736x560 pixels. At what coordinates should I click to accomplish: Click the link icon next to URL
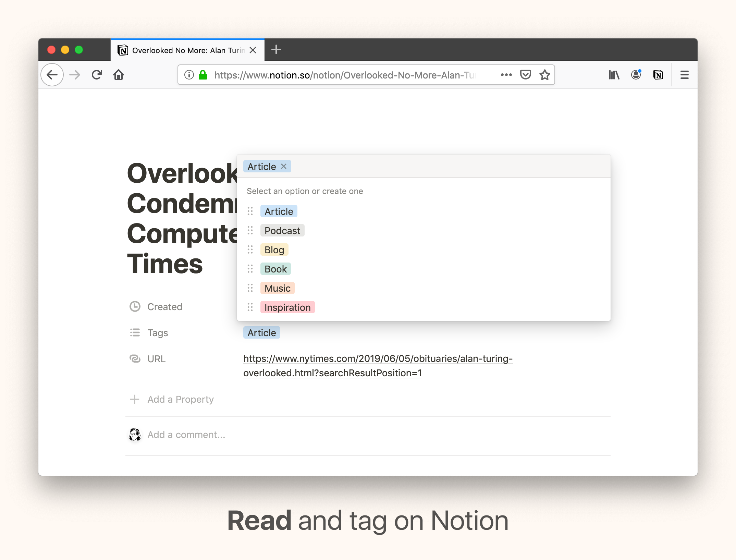pos(135,358)
